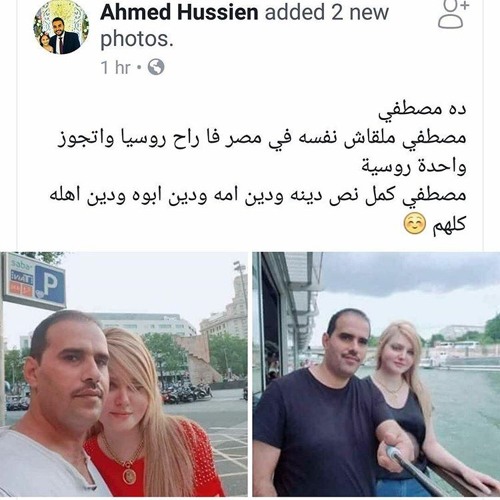Viewport: 500px width, 500px height.
Task: Tap the selfie stick in right photo
Action: point(415,469)
